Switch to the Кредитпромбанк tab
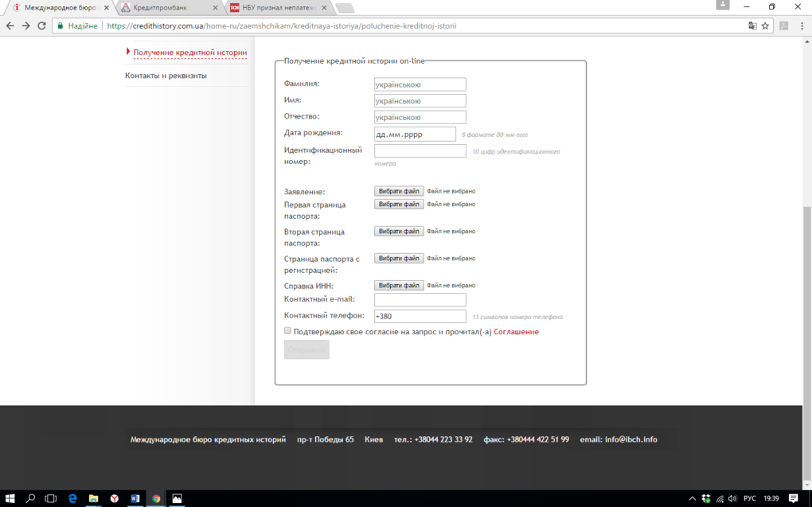 [167, 8]
